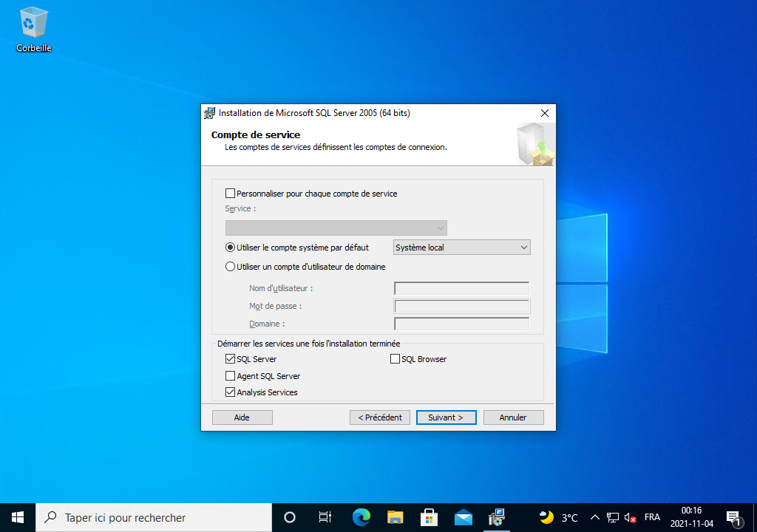The image size is (757, 532).
Task: Check the SQL Browser checkbox
Action: tap(396, 359)
